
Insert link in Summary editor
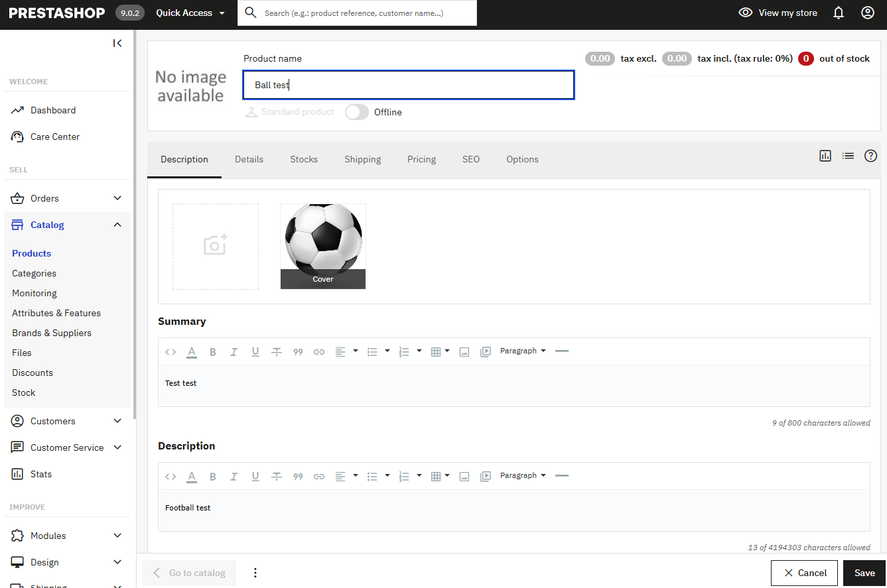click(319, 352)
